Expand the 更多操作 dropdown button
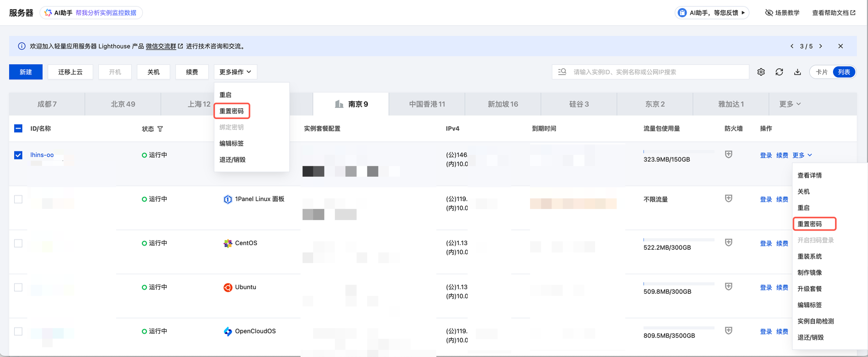The width and height of the screenshot is (868, 357). click(x=235, y=72)
